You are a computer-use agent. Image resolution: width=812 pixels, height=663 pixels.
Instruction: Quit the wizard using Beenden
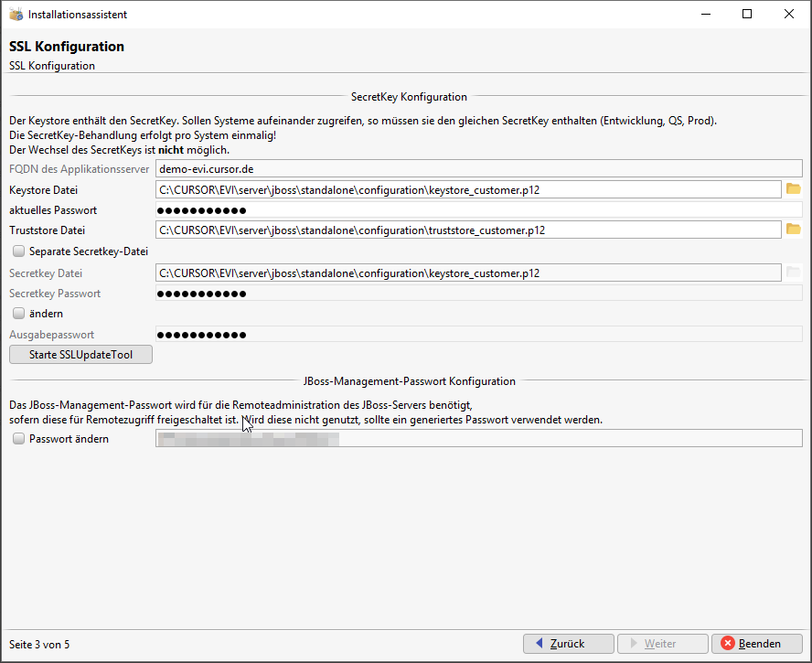coord(757,644)
